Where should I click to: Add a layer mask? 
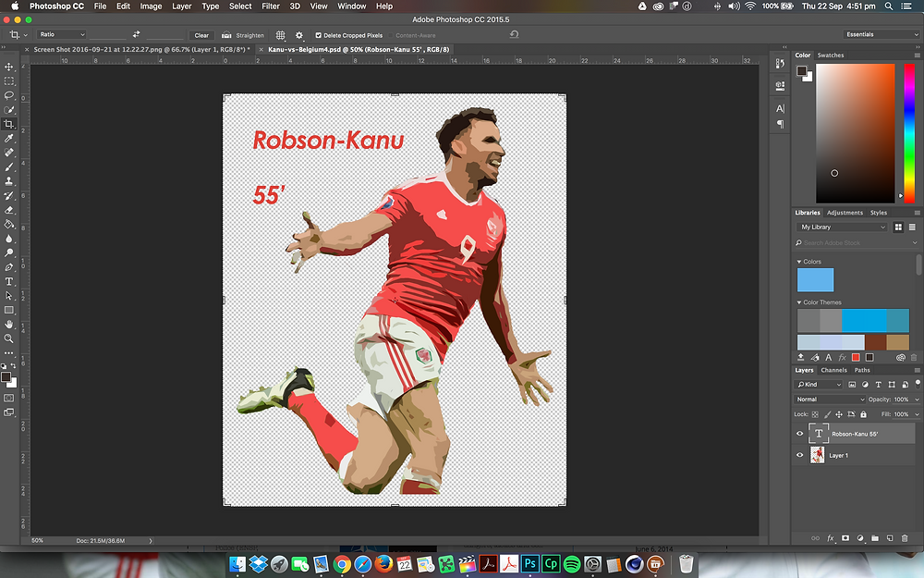[x=845, y=538]
